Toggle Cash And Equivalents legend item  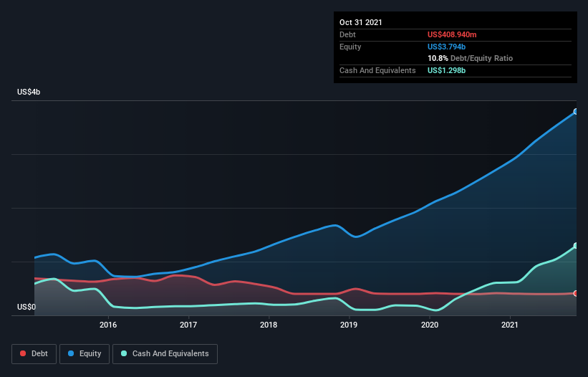coord(165,354)
